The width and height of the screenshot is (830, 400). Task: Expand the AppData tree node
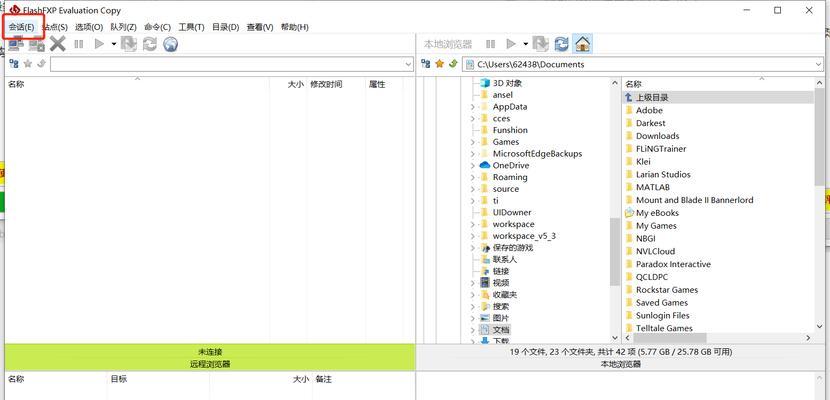pos(472,107)
